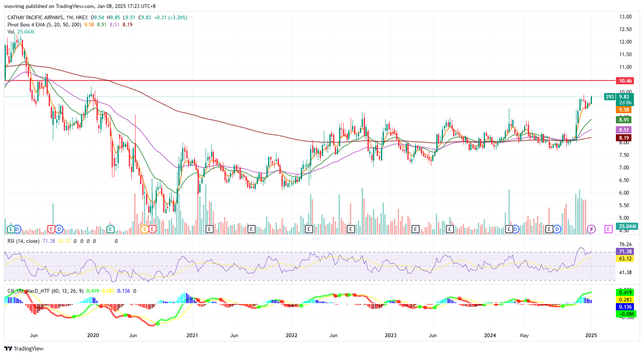Click the 6.00 price axis label
Viewport: 644px width, 356px height.
[x=624, y=193]
